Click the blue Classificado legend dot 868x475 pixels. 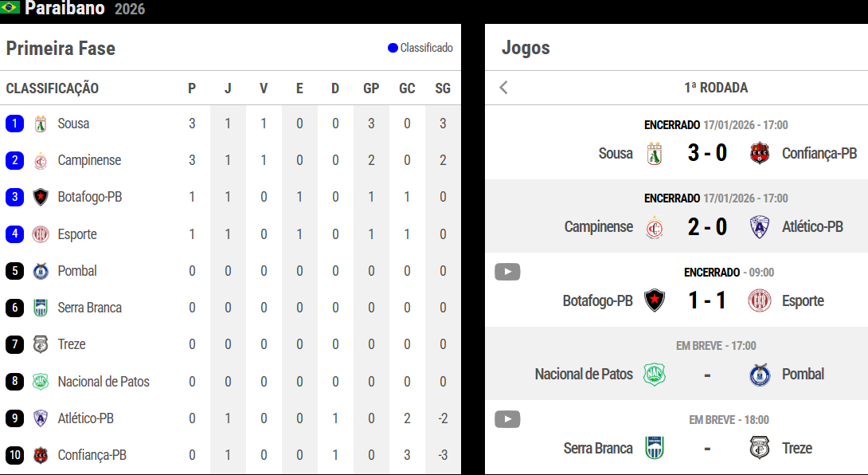pos(393,48)
